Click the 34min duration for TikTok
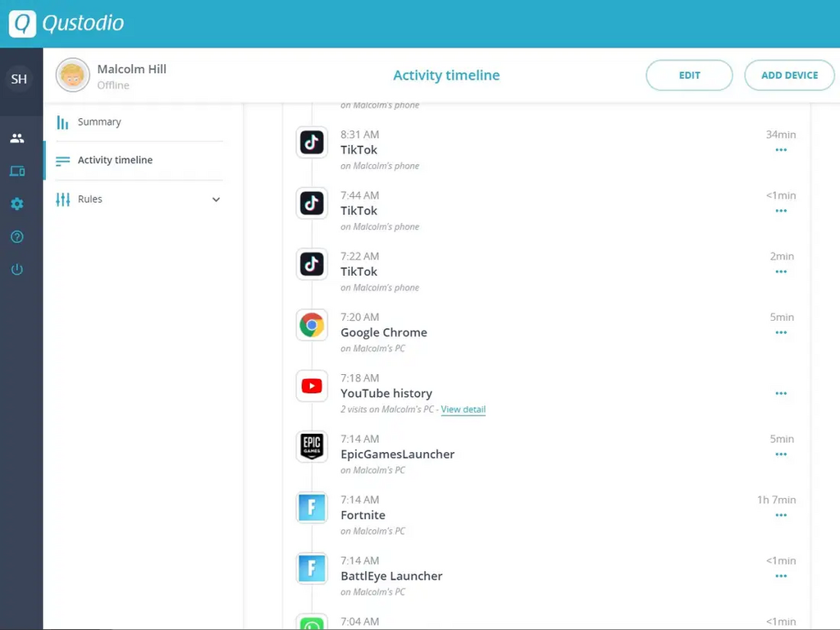This screenshot has height=630, width=840. pyautogui.click(x=781, y=135)
